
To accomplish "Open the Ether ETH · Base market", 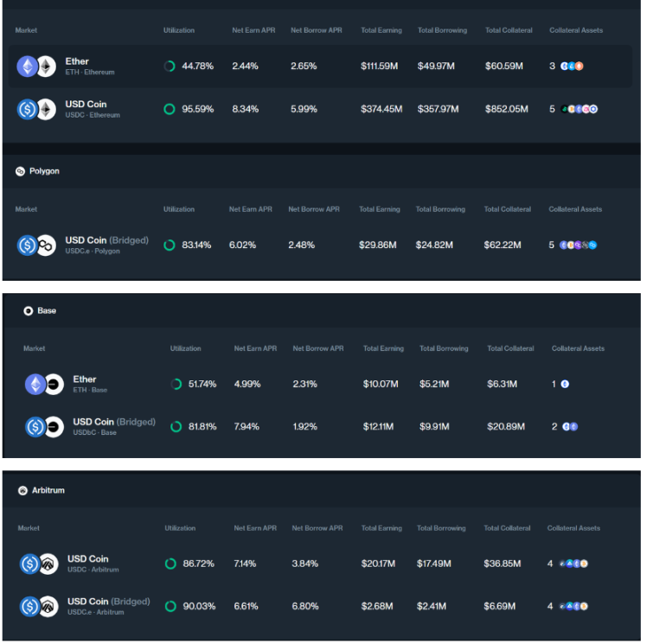I will 85,379.
